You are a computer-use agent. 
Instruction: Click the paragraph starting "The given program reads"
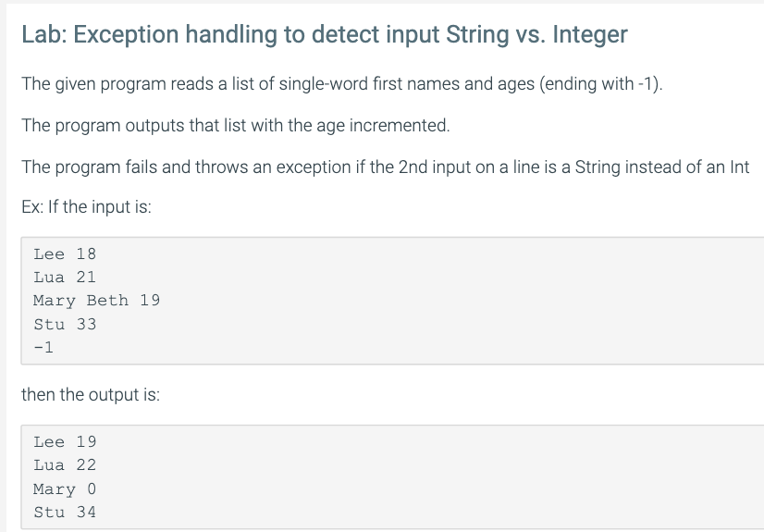[x=342, y=84]
